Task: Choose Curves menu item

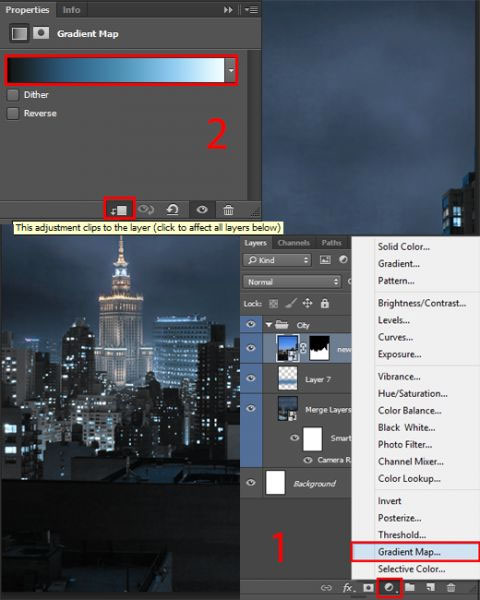Action: [x=395, y=337]
